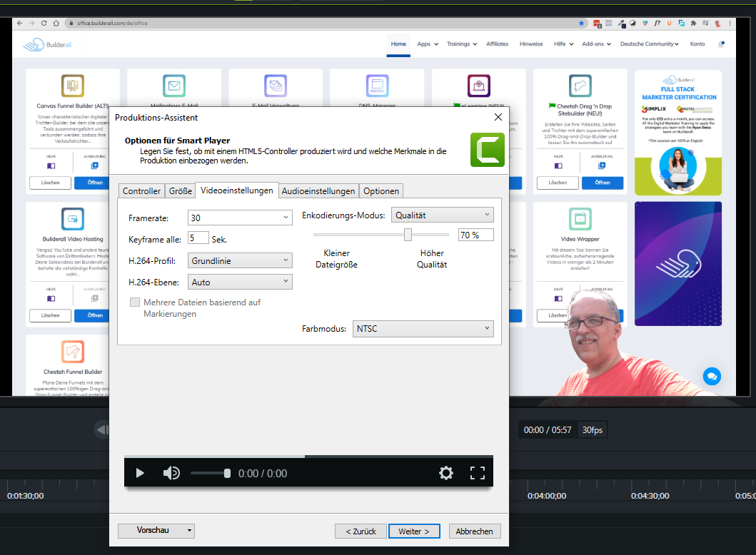Image resolution: width=756 pixels, height=555 pixels.
Task: Switch to the Optionen tab
Action: 381,190
